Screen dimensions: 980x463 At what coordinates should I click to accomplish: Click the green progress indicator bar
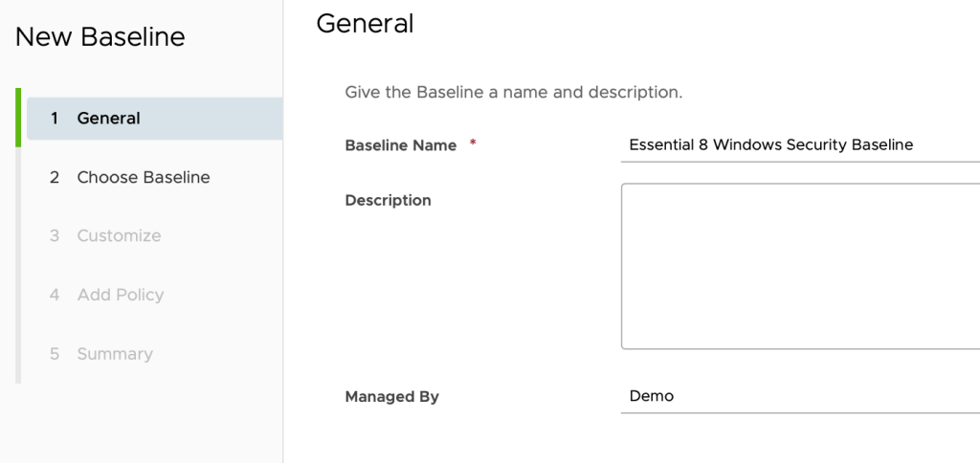pos(18,118)
